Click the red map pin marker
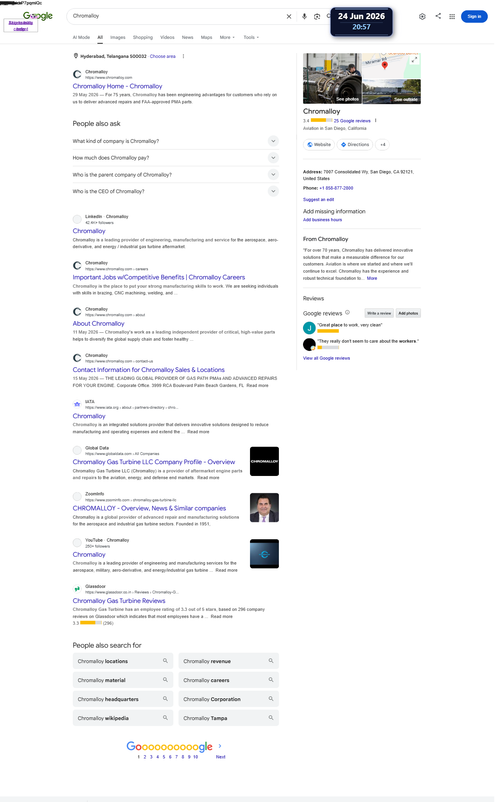Screen dimensions: 500x802 [x=385, y=65]
